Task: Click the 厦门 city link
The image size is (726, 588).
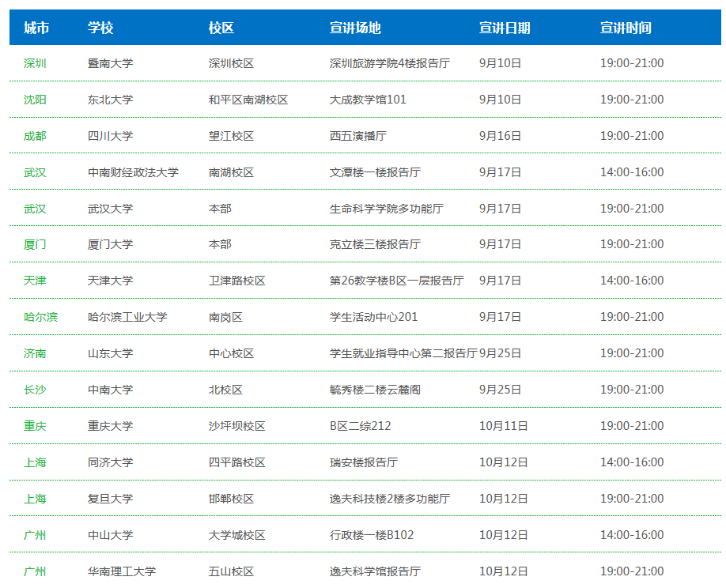Action: click(x=35, y=244)
